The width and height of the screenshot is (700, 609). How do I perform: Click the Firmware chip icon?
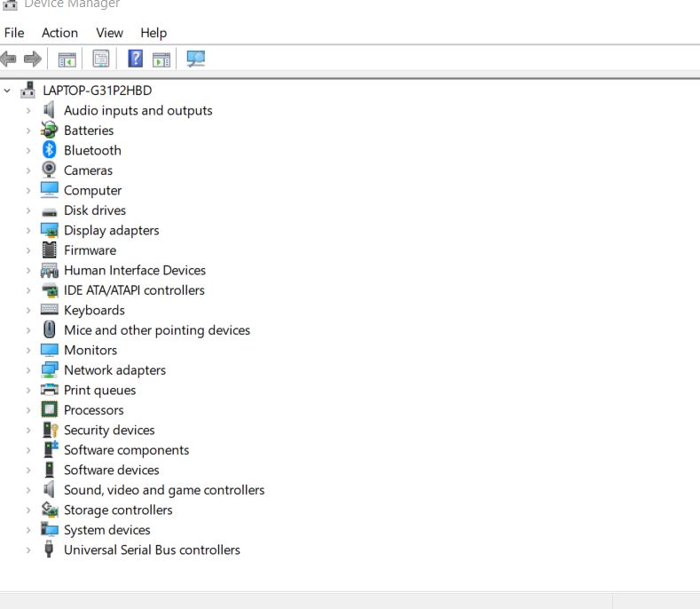[49, 249]
